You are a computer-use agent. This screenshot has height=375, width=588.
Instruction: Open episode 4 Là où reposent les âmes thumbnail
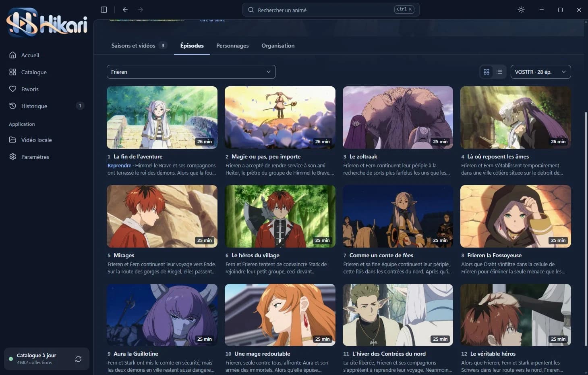(516, 117)
